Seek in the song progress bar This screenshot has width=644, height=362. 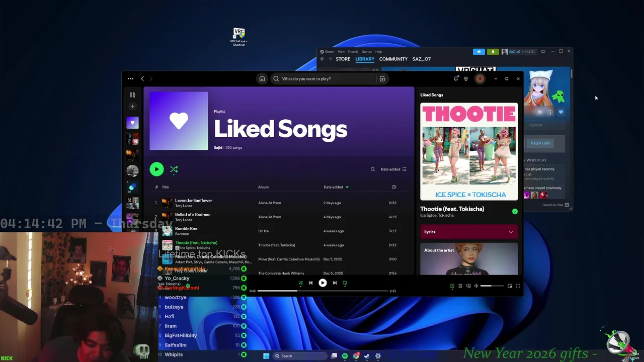[323, 291]
